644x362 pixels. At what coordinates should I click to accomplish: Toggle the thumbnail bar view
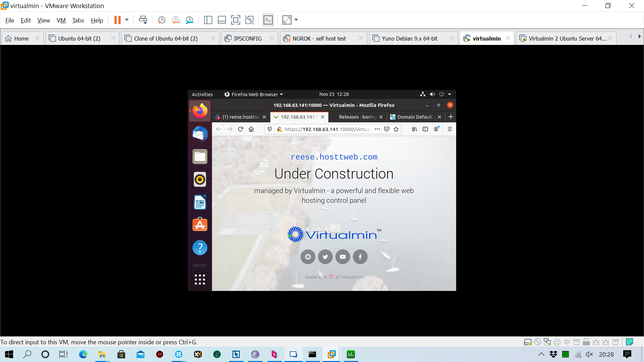coord(222,20)
